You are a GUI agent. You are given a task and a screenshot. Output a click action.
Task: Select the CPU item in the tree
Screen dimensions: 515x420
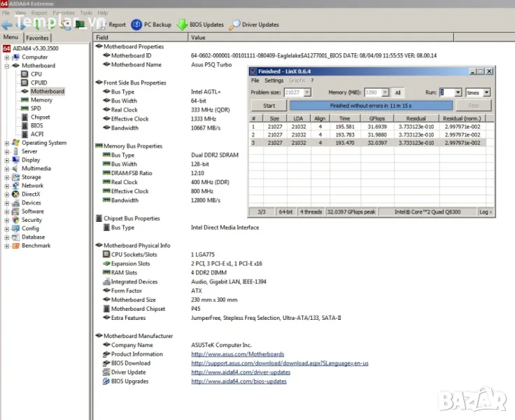click(x=36, y=74)
